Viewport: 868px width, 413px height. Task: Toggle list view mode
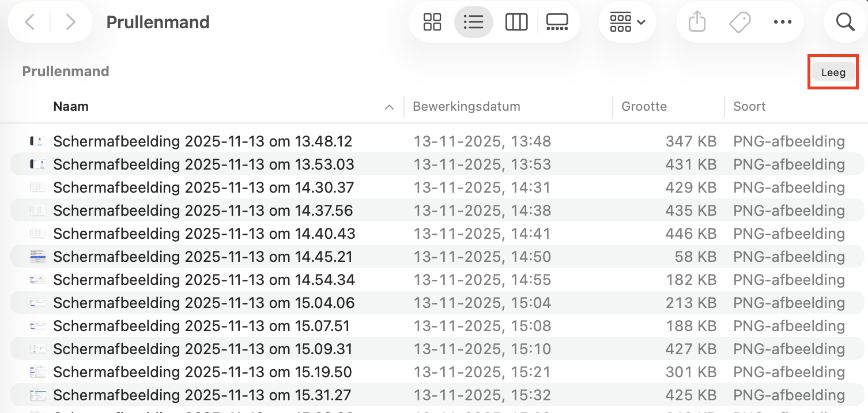pos(474,22)
